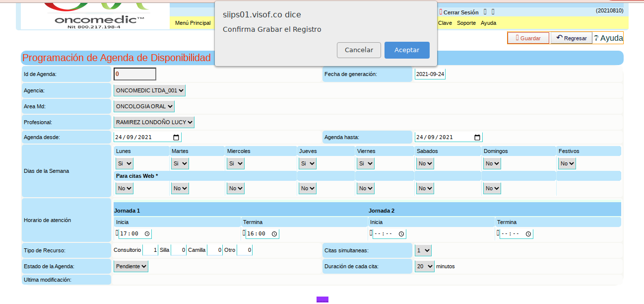Open clock picker for Jornada 2 Termina

(528, 234)
